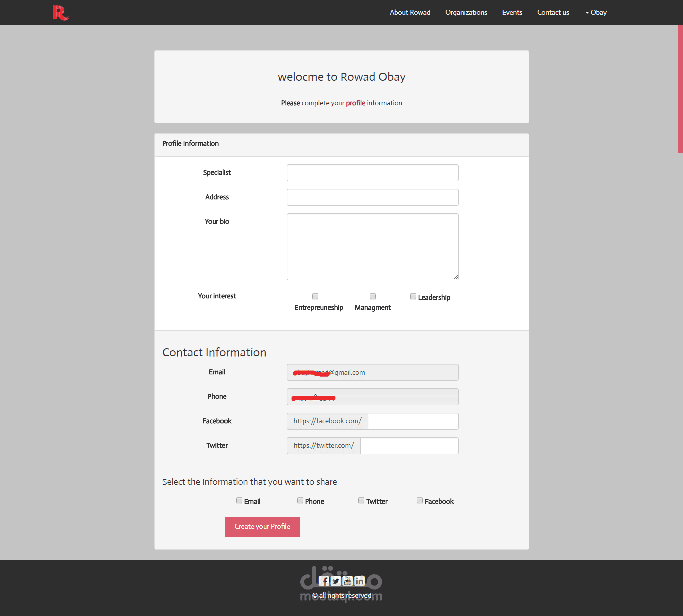Click the 'Profile Information' panel heading

pos(190,144)
